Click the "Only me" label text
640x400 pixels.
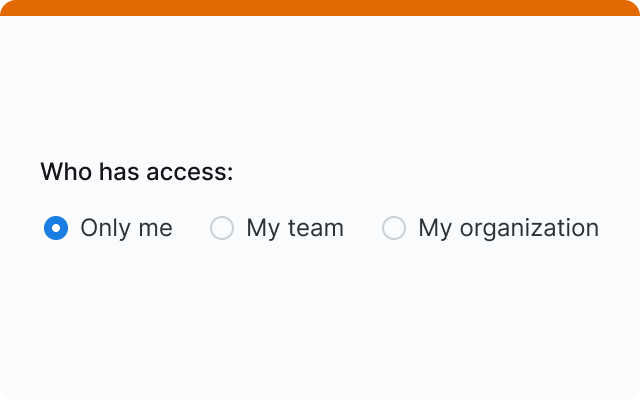[x=126, y=228]
